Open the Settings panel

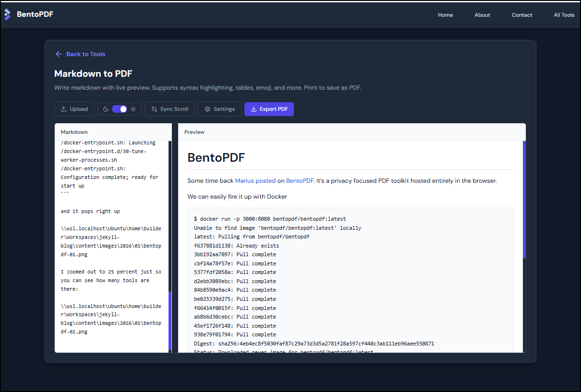219,109
